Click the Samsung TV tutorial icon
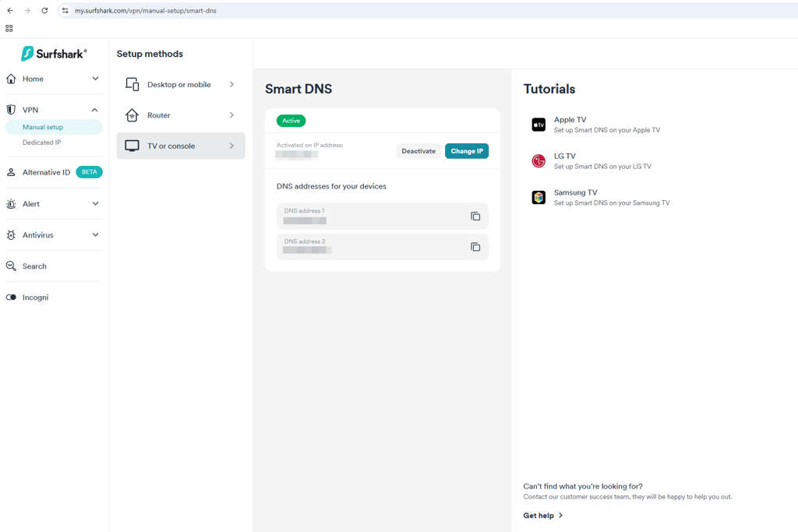This screenshot has height=532, width=798. pyautogui.click(x=538, y=197)
